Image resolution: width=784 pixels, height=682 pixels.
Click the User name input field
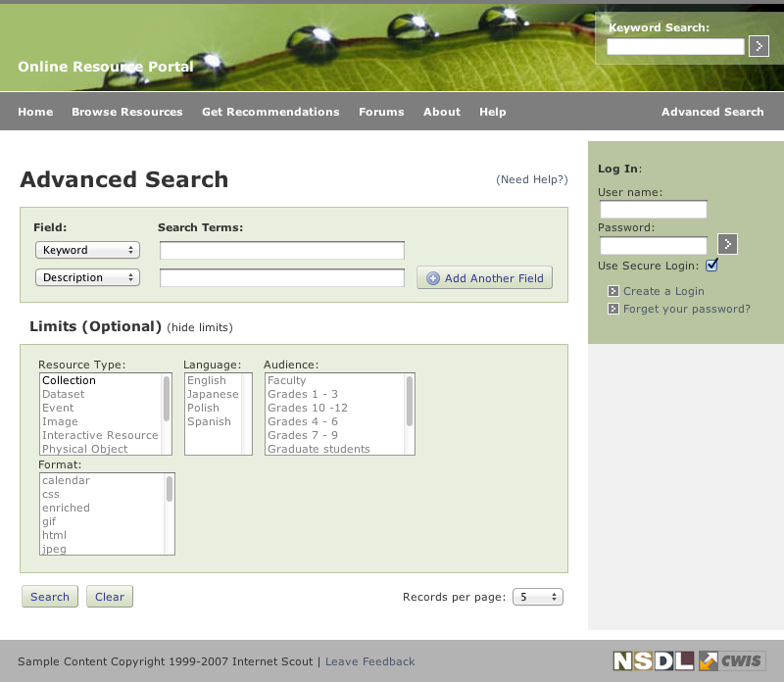click(653, 210)
